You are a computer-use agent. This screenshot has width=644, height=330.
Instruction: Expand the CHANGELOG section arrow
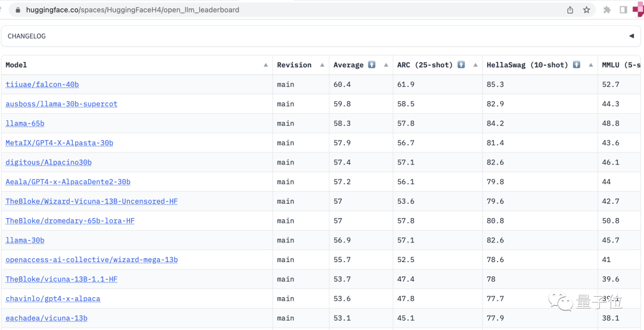[x=631, y=36]
